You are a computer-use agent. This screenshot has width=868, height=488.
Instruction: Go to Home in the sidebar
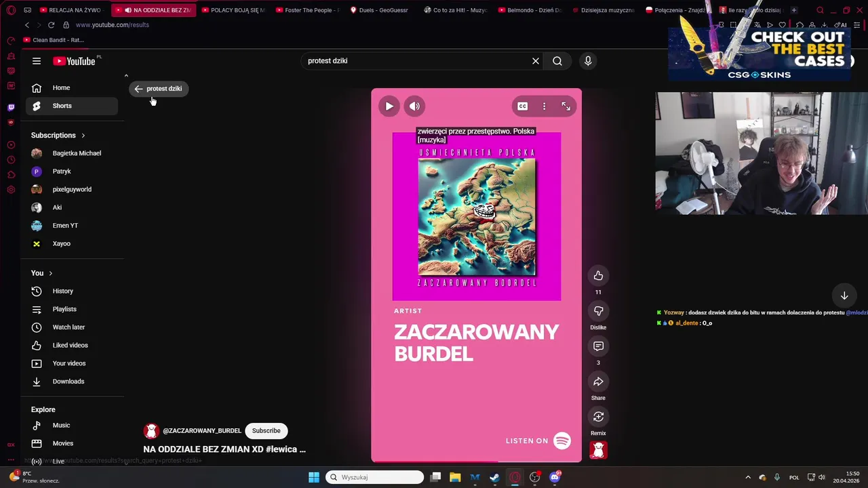pyautogui.click(x=72, y=87)
